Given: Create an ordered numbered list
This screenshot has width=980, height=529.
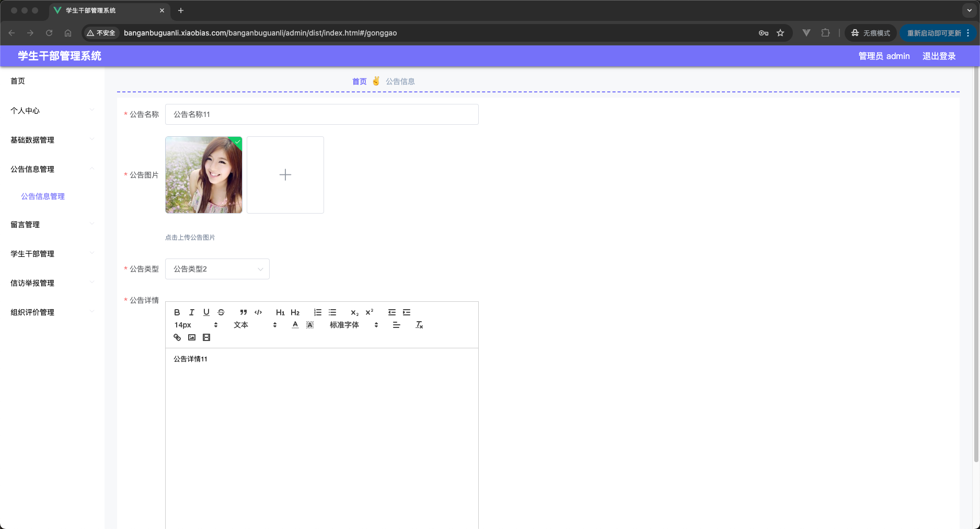Looking at the screenshot, I should pyautogui.click(x=318, y=312).
